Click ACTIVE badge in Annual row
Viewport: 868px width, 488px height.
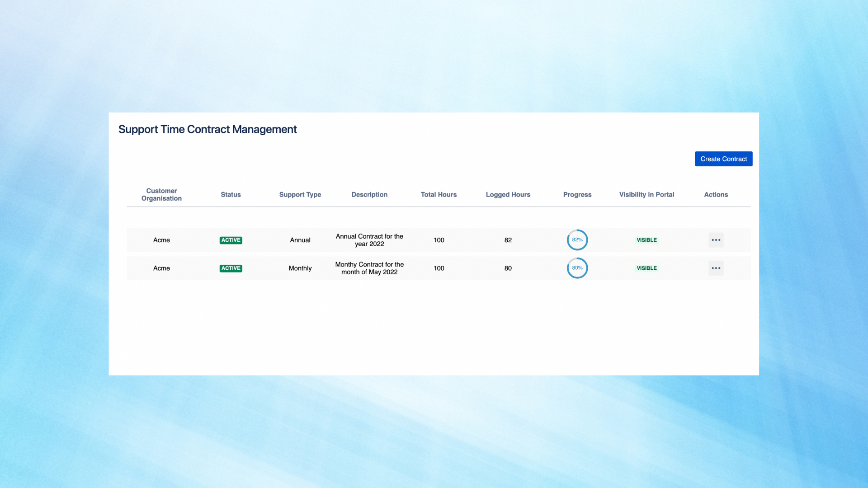(231, 240)
